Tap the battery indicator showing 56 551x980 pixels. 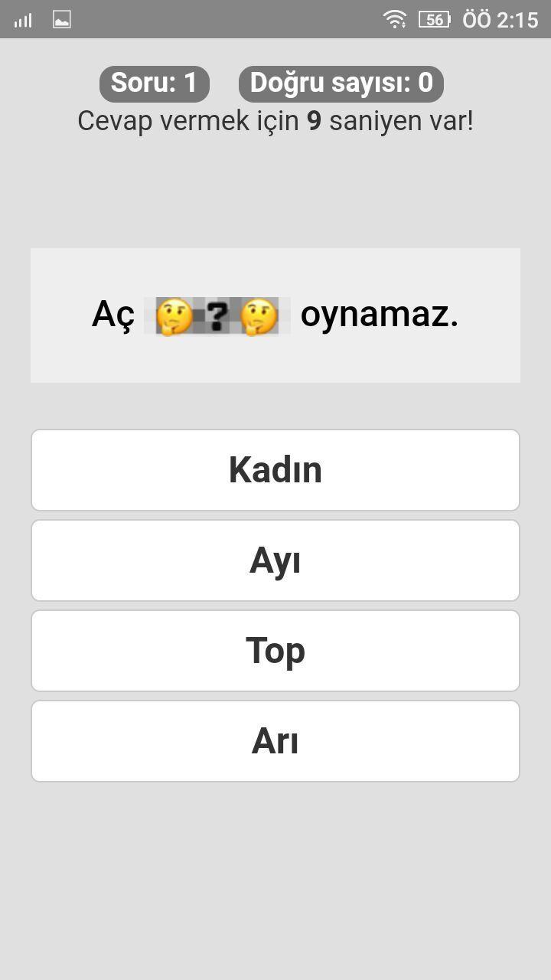coord(434,20)
